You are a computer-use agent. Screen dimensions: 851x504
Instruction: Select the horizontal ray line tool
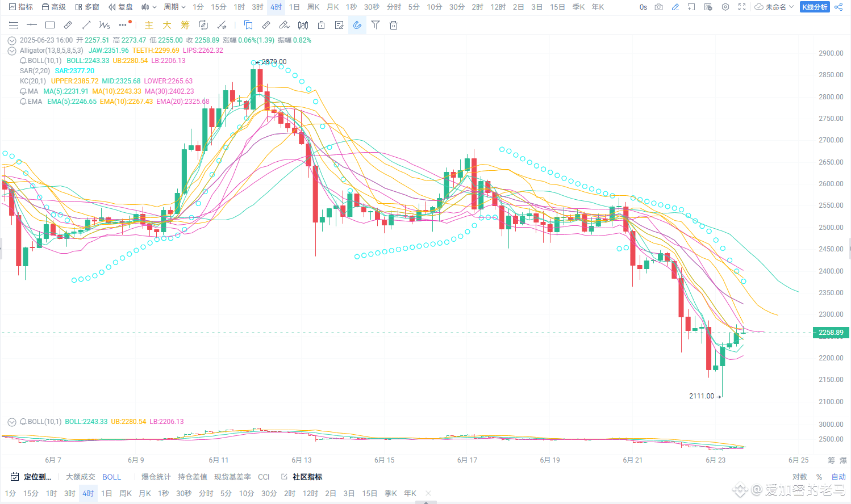pyautogui.click(x=32, y=25)
